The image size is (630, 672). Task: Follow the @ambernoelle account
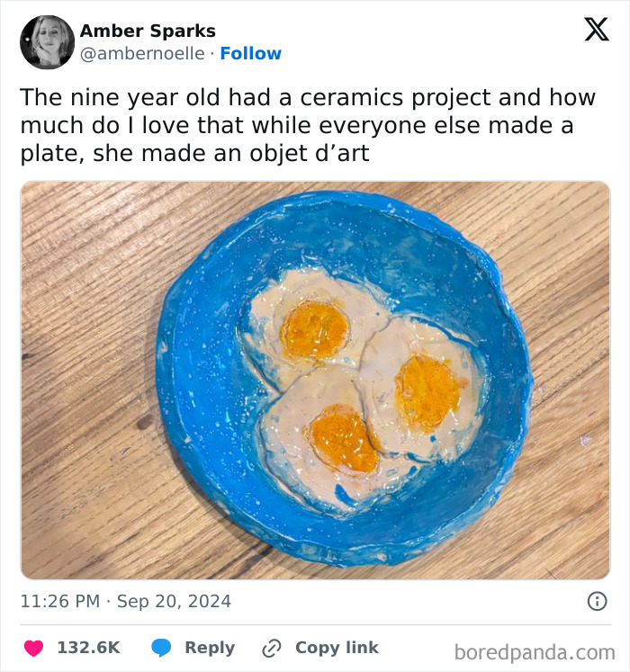[x=250, y=54]
